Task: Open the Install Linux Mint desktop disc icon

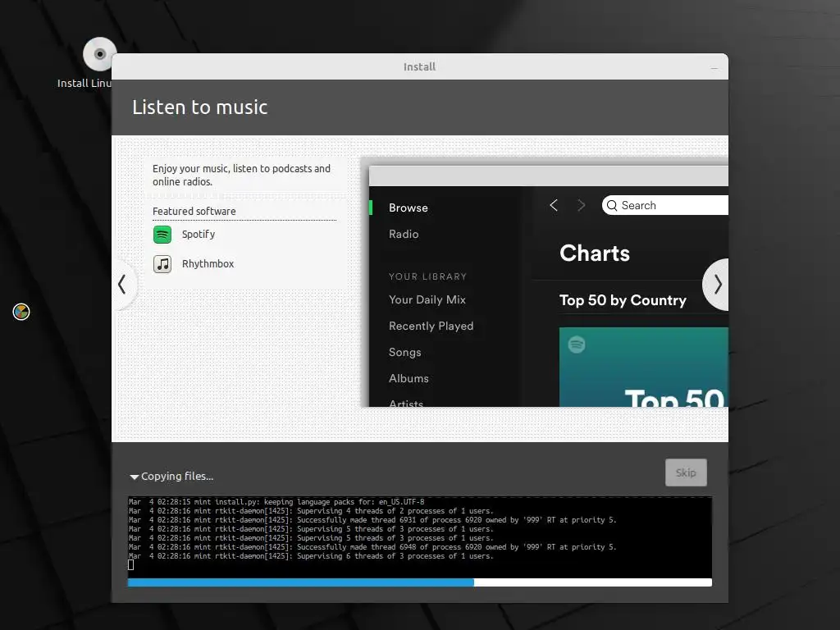Action: pyautogui.click(x=99, y=54)
